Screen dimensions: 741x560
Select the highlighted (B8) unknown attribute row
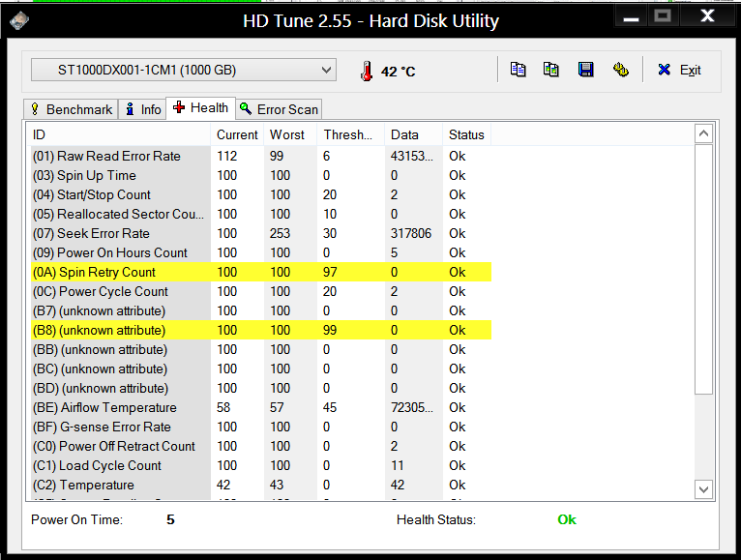pyautogui.click(x=261, y=331)
